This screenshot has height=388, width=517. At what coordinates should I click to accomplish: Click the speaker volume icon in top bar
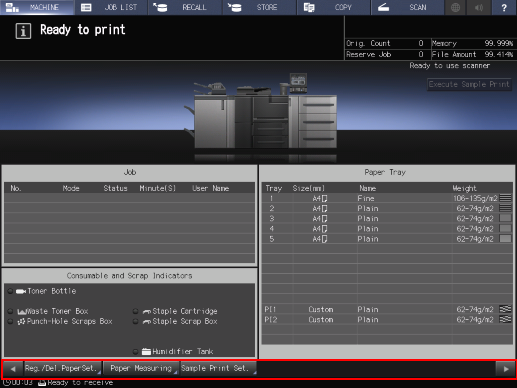click(479, 7)
